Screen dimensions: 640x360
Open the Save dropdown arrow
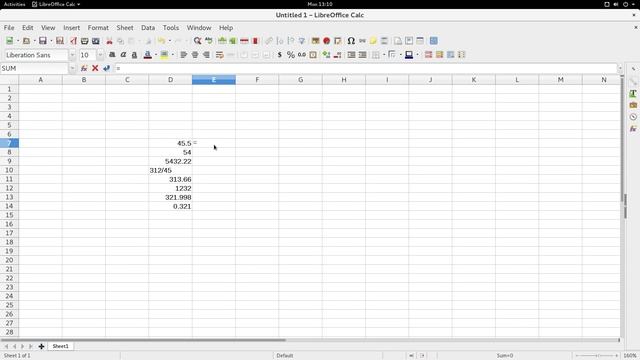pos(51,41)
